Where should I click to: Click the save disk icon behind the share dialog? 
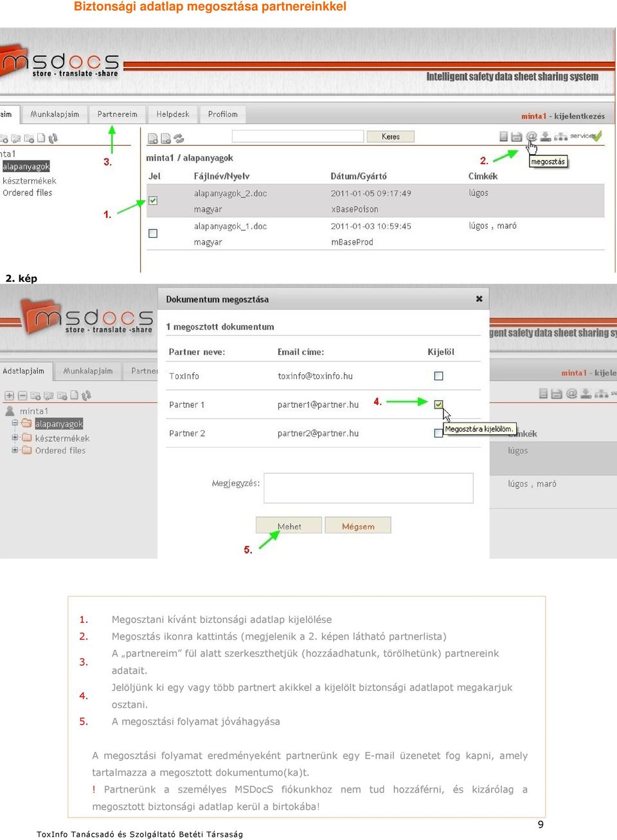pyautogui.click(x=557, y=393)
